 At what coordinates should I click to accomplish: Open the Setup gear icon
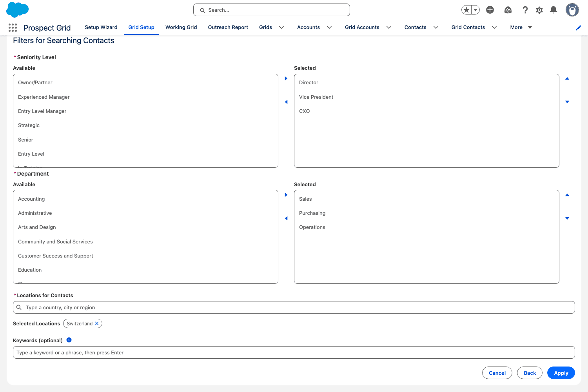tap(539, 10)
